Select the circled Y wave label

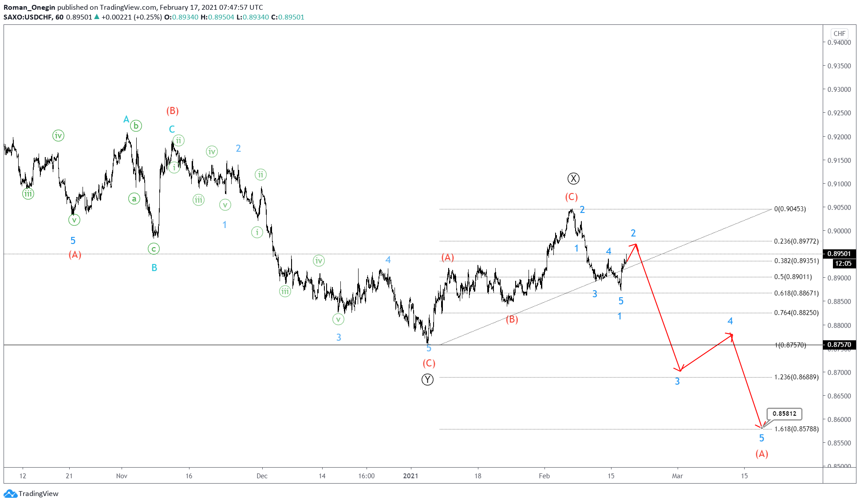tap(427, 380)
